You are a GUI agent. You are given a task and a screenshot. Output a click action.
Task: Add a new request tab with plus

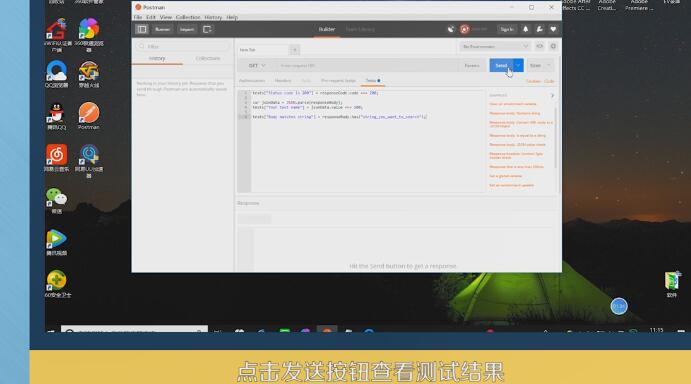[294, 50]
